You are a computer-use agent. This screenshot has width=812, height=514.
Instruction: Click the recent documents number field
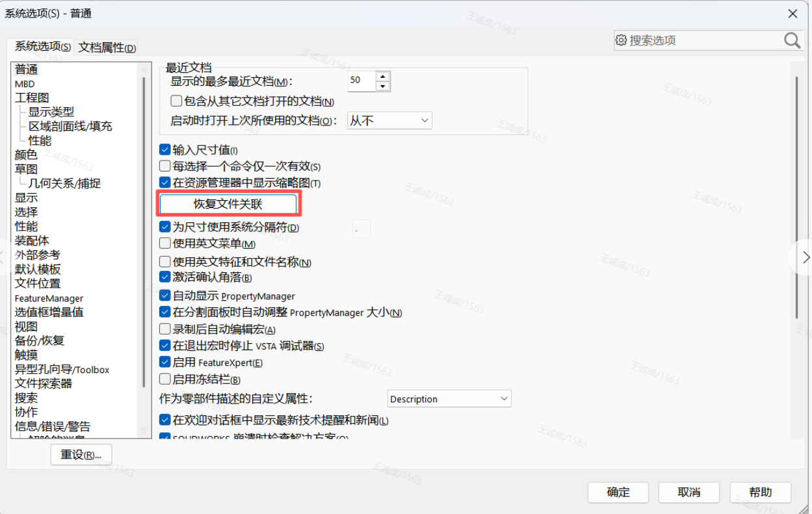click(x=362, y=81)
